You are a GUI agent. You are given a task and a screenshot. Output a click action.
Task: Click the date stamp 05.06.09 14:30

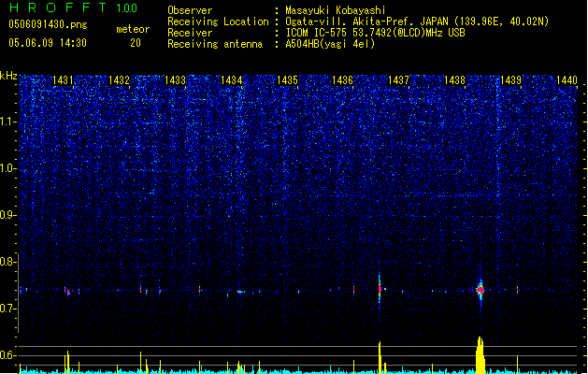point(48,43)
